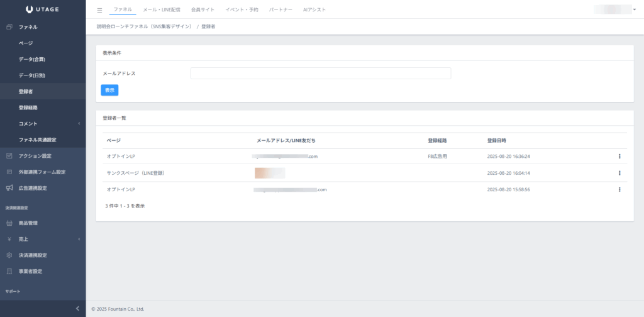Viewport: 644px width, 317px height.
Task: Click the blue 表示 button
Action: (109, 90)
